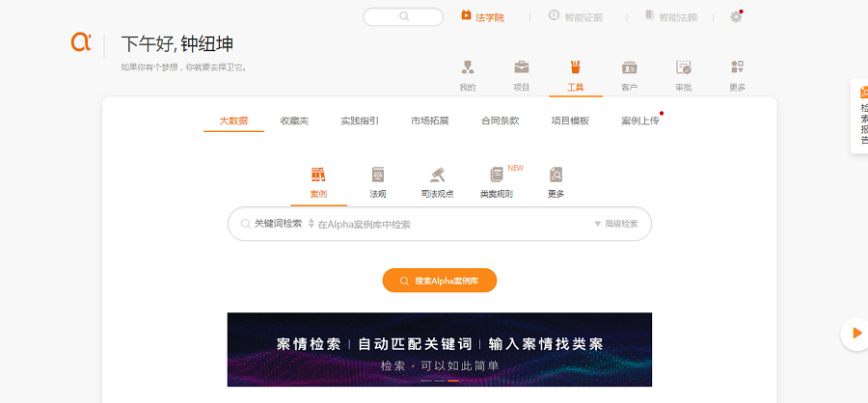Open 智能证据 from the top bar
This screenshot has height=403, width=868.
tap(575, 16)
